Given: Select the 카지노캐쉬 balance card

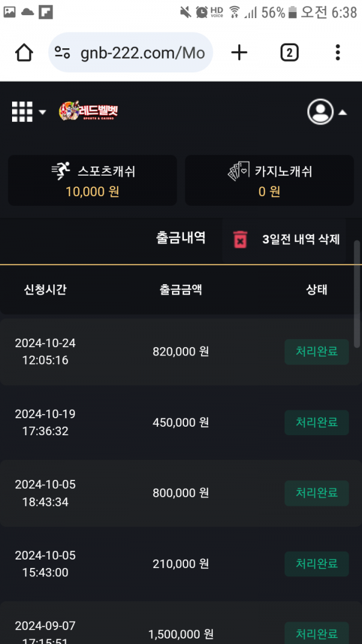Looking at the screenshot, I should pyautogui.click(x=269, y=180).
